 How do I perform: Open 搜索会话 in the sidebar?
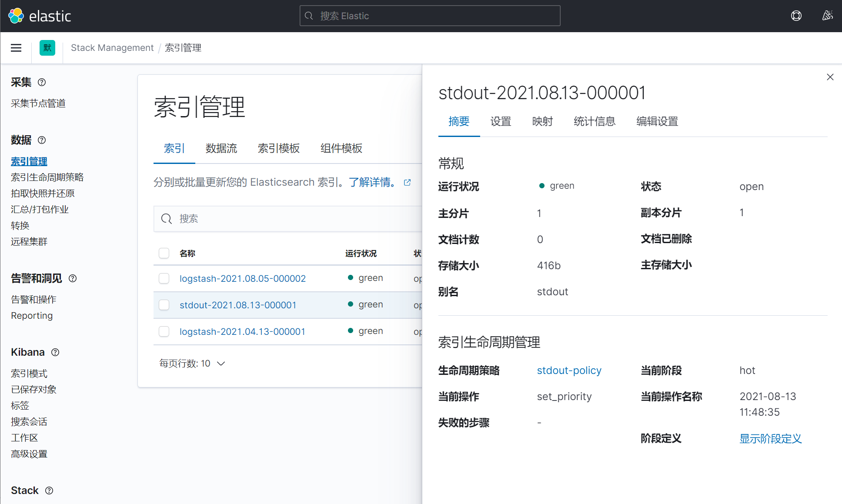(29, 422)
